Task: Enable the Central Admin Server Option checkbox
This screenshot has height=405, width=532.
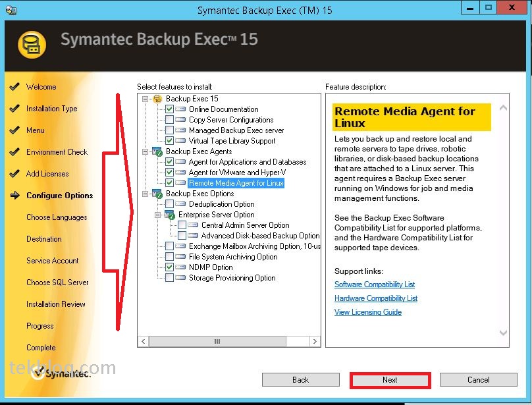Action: point(182,225)
